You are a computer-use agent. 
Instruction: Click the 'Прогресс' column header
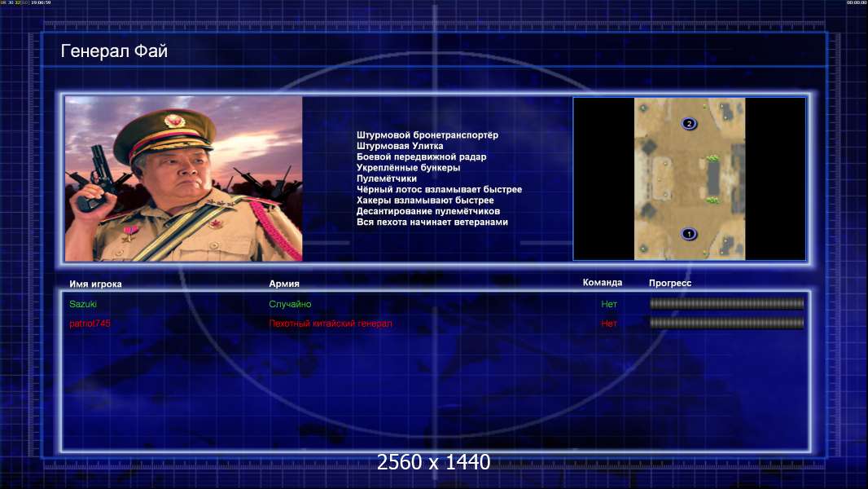[x=670, y=283]
